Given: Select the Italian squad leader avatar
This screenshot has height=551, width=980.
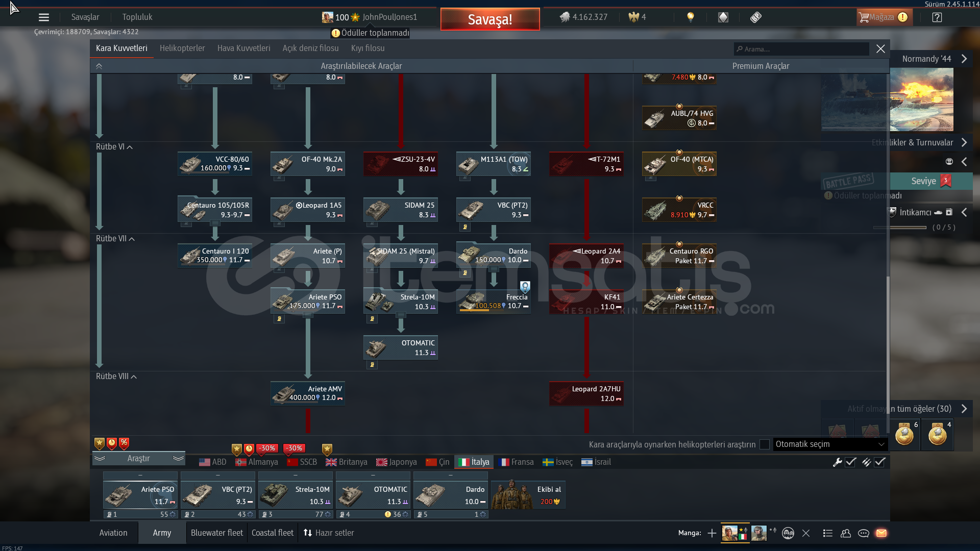Looking at the screenshot, I should (x=730, y=533).
